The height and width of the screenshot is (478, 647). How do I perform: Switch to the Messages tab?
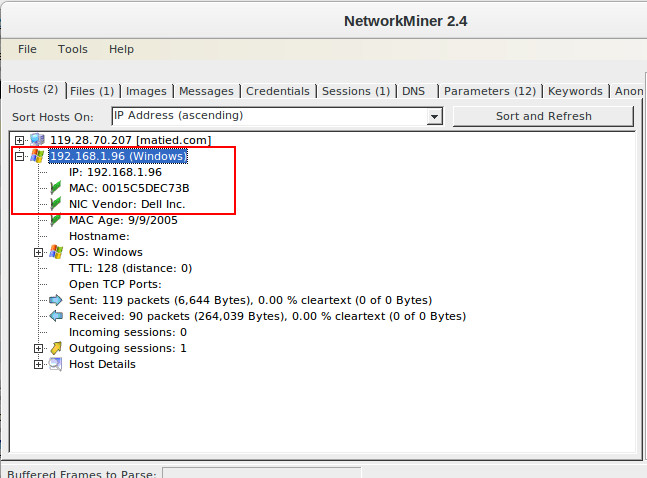[x=206, y=91]
